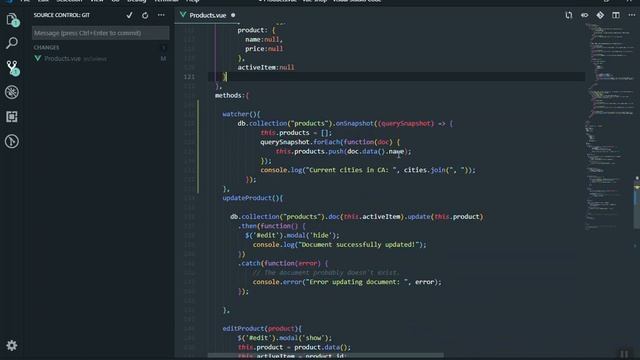Screen dimensions: 640x360
Task: Refresh the source control view
Action: (x=145, y=15)
